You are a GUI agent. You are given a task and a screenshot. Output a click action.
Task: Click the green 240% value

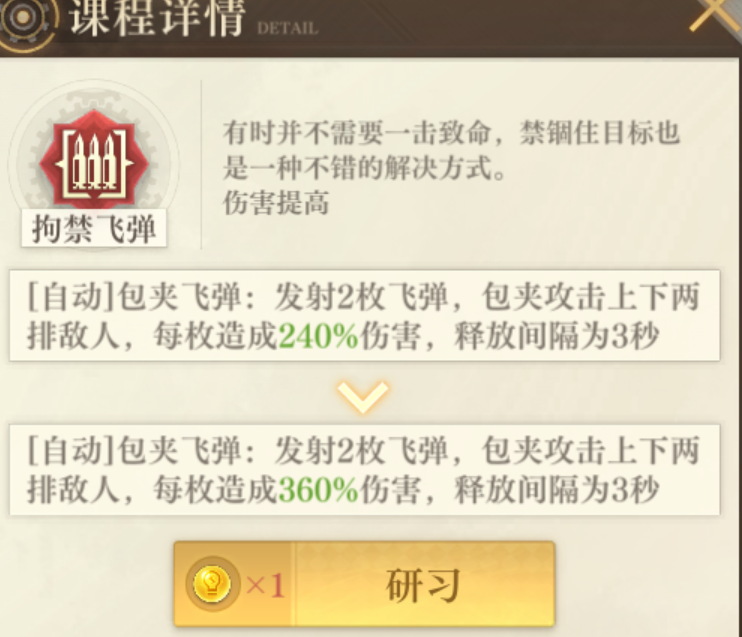[x=318, y=336]
